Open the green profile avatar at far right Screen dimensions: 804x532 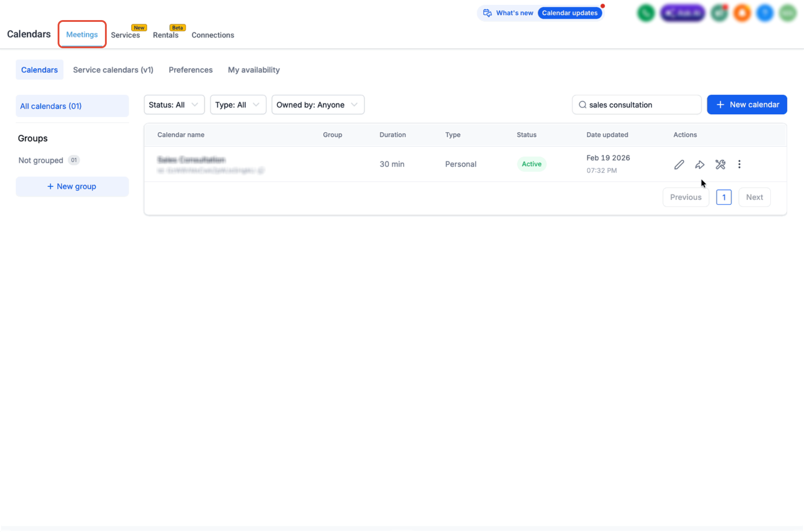(x=788, y=13)
